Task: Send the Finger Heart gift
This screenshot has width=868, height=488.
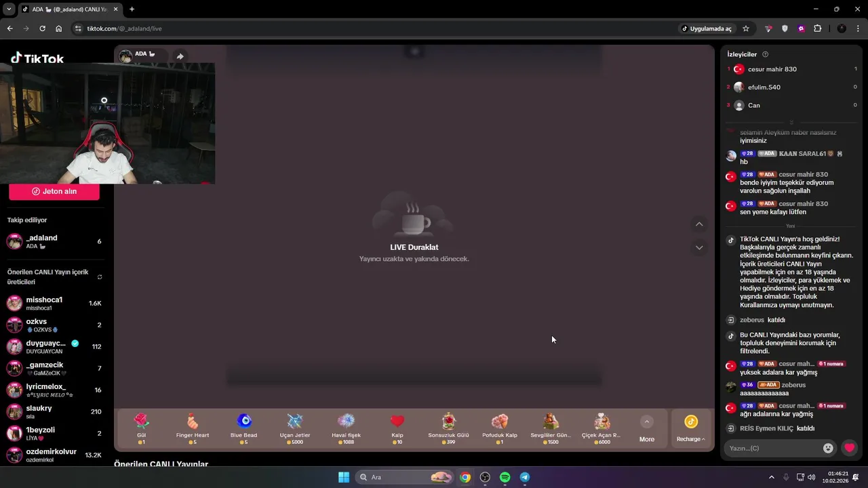Action: click(193, 428)
